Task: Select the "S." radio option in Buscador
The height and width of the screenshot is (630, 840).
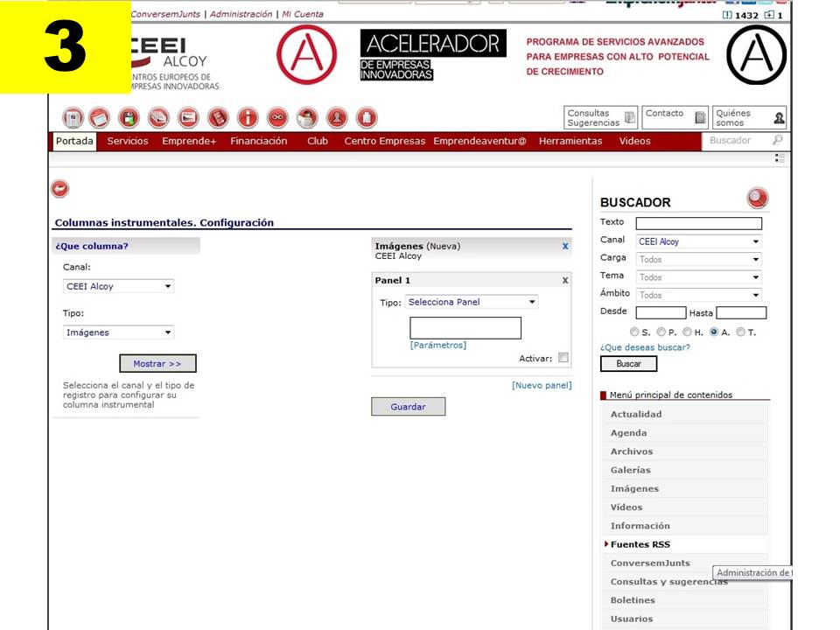Action: click(x=635, y=332)
